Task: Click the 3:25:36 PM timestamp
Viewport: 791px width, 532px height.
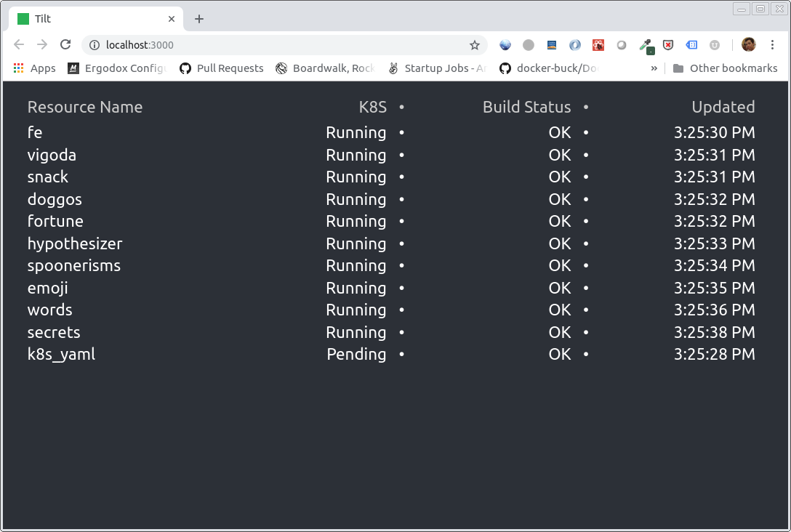Action: tap(715, 310)
